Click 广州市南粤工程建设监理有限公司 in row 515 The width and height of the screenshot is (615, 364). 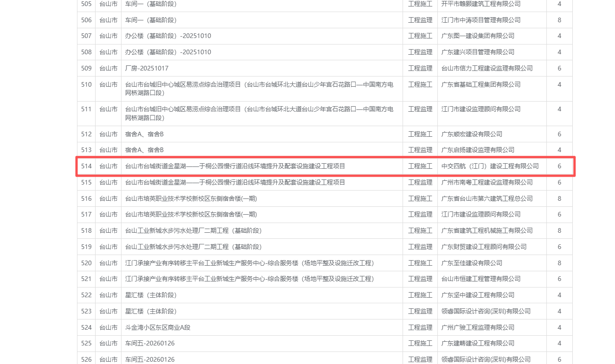[x=487, y=182]
